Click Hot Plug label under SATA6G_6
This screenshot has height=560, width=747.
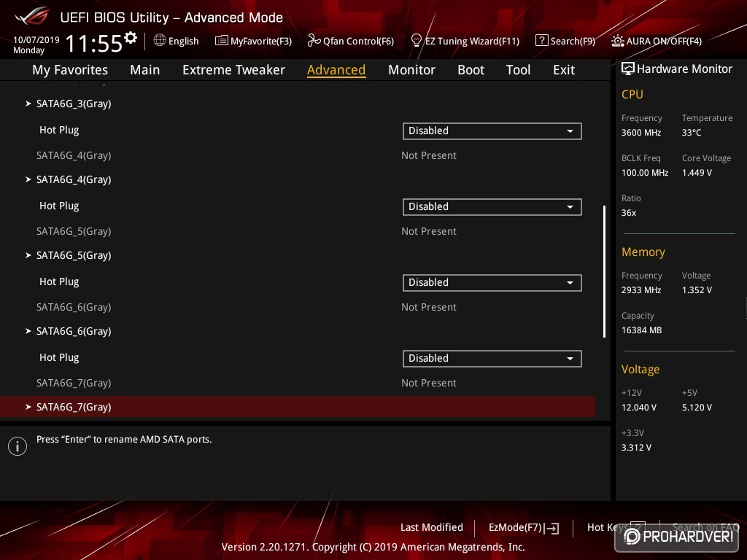pyautogui.click(x=59, y=357)
